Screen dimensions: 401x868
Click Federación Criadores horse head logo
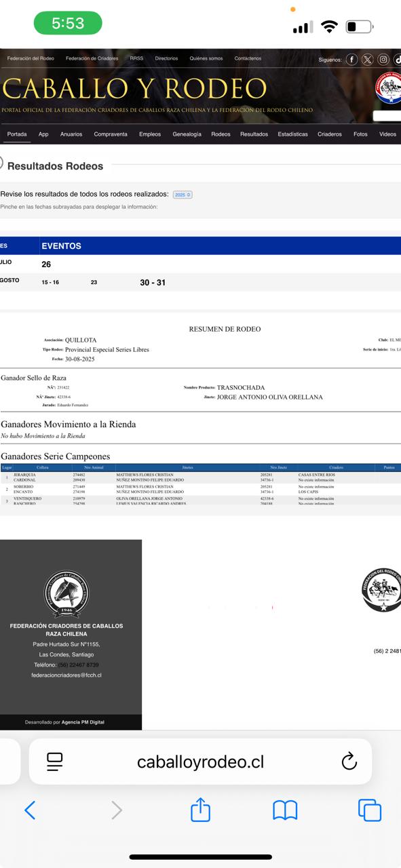[66, 592]
